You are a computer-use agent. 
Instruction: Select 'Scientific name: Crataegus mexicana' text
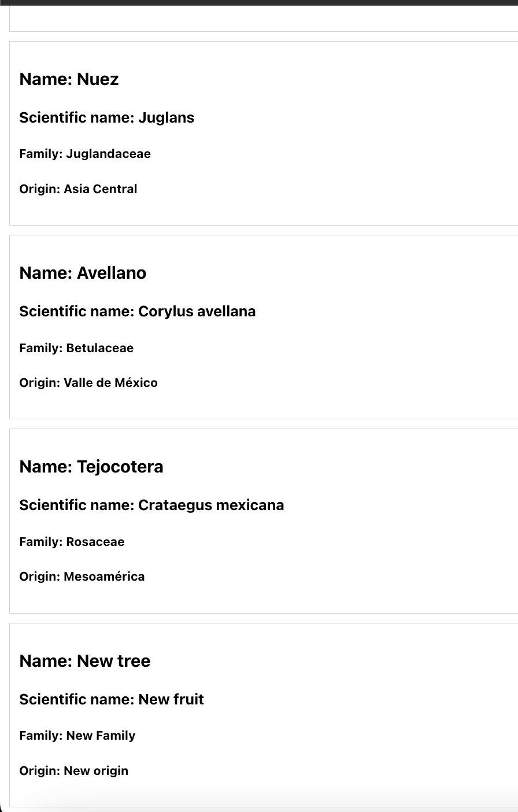pos(151,505)
